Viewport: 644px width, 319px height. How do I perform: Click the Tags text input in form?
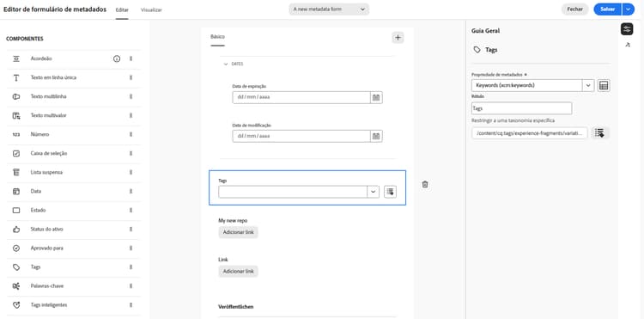tap(293, 192)
